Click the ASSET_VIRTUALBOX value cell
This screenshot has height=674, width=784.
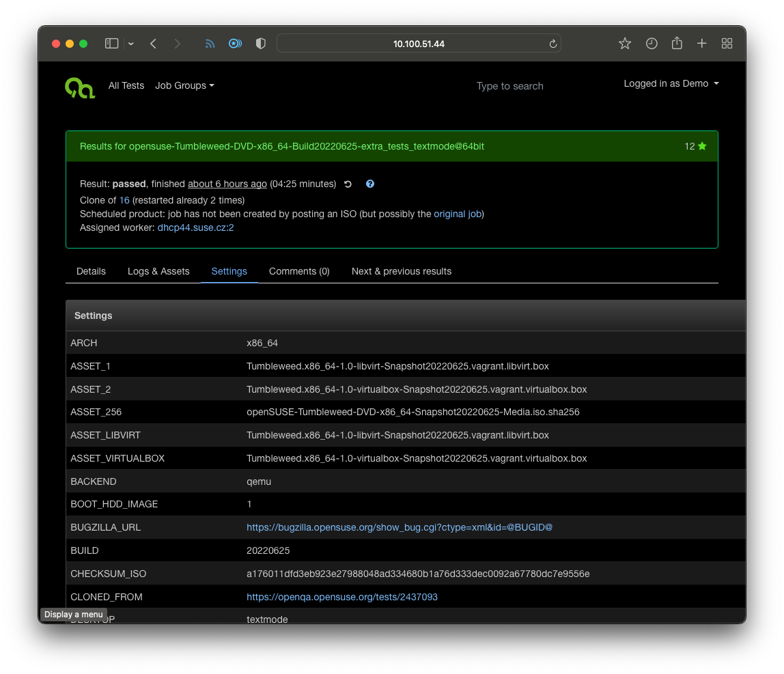click(417, 458)
